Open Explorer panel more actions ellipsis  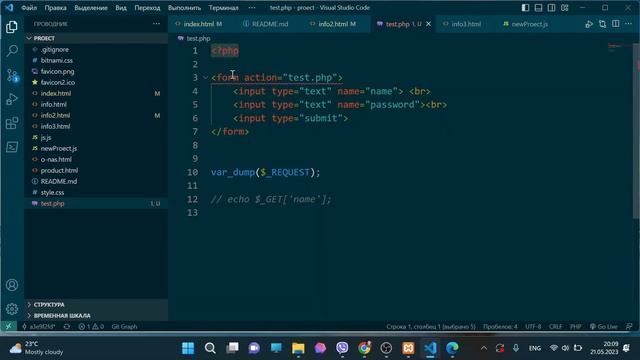tap(156, 24)
